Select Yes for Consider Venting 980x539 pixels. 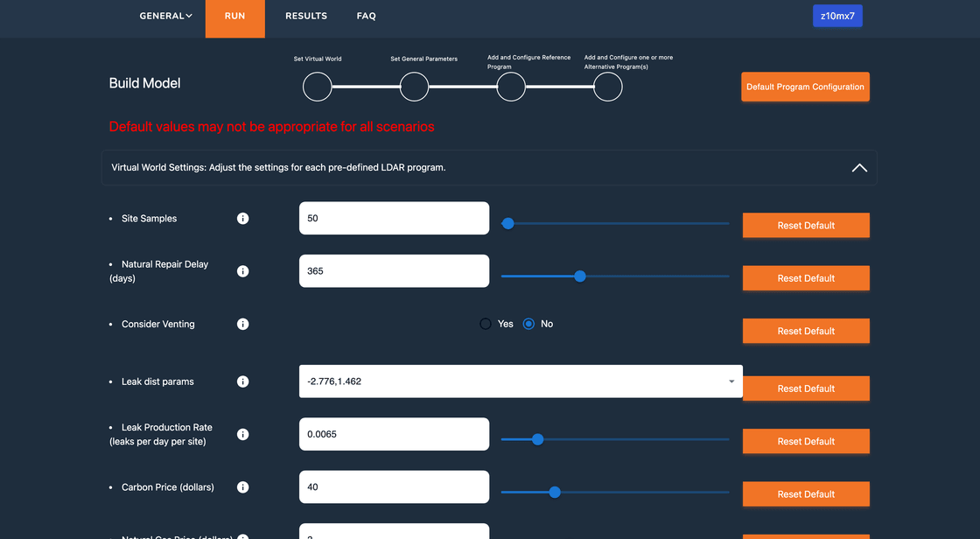point(486,324)
